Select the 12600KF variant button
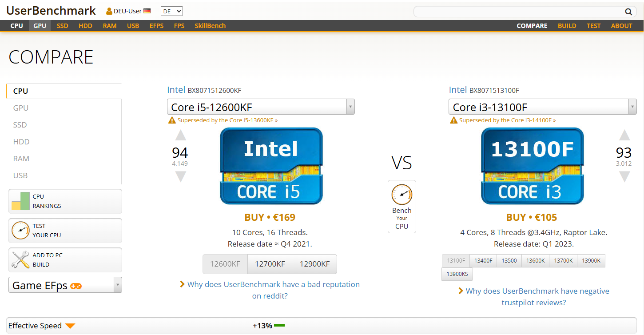644x335 pixels. click(x=225, y=264)
